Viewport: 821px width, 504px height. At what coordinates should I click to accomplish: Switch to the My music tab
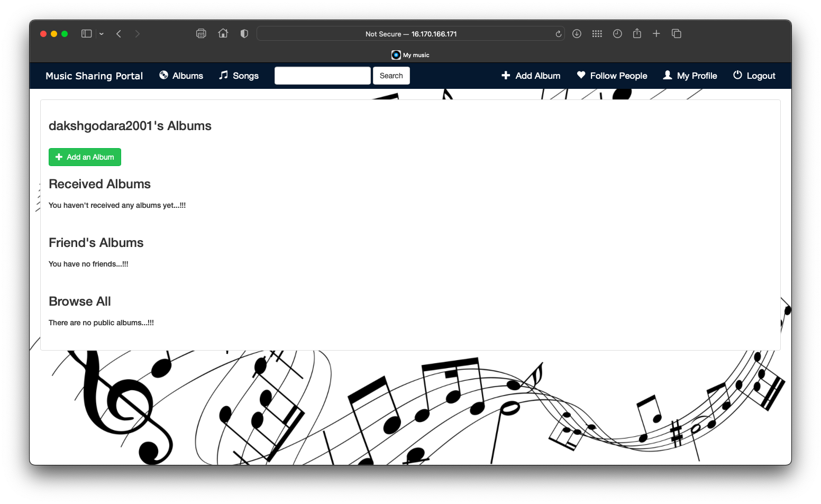pyautogui.click(x=410, y=54)
